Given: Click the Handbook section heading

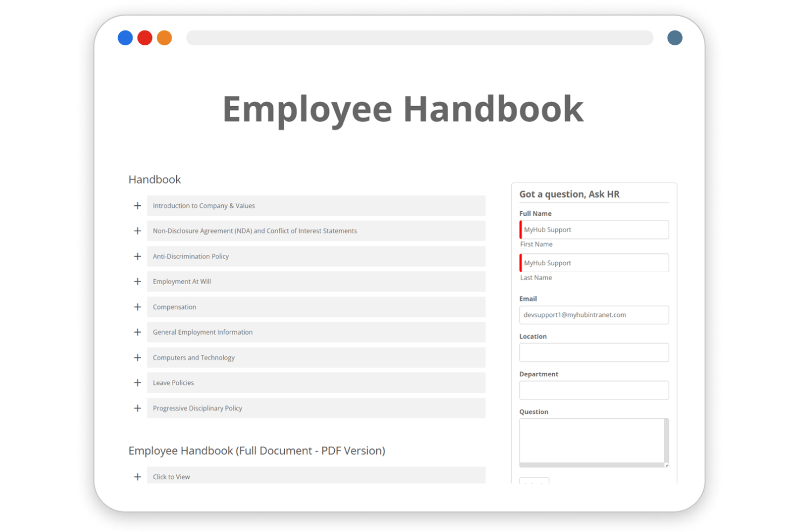Looking at the screenshot, I should (155, 179).
